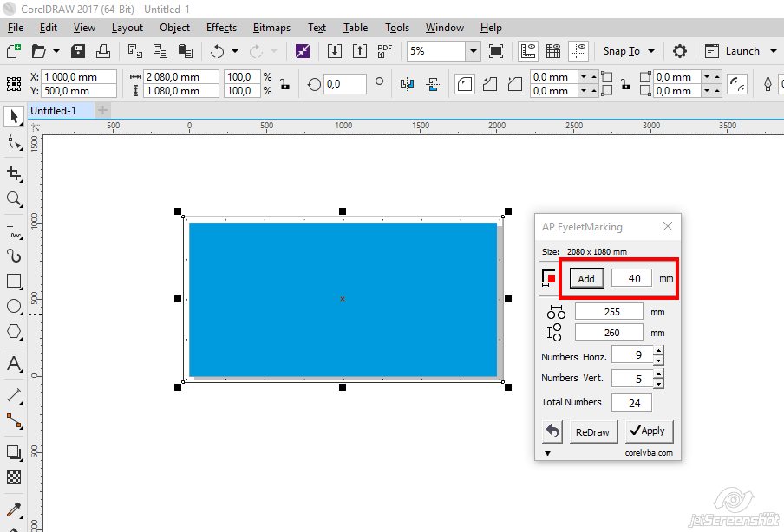Click the New document icon

tap(14, 51)
